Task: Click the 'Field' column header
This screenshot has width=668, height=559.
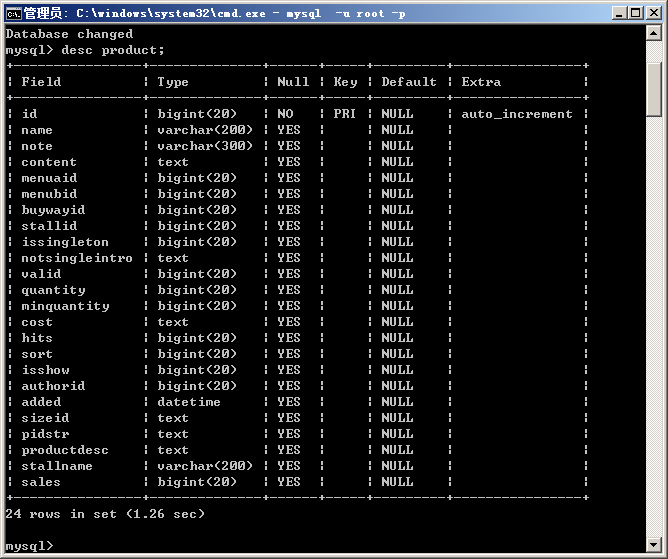Action: click(41, 82)
